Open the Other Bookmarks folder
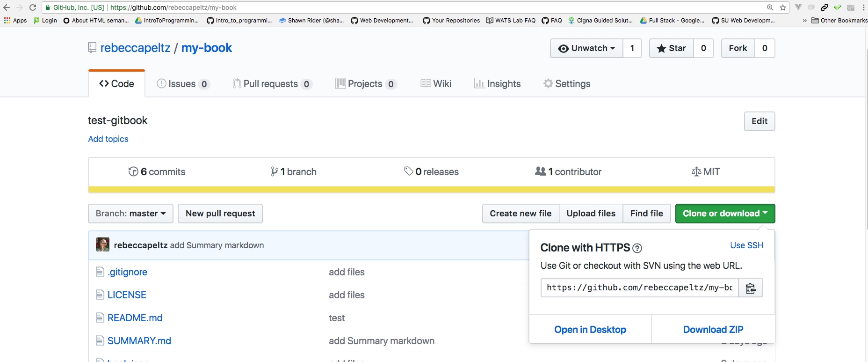Viewport: 868px width, 362px height. click(839, 21)
